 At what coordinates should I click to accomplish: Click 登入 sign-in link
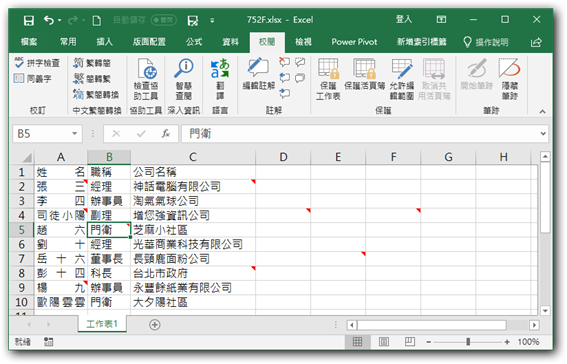[404, 19]
